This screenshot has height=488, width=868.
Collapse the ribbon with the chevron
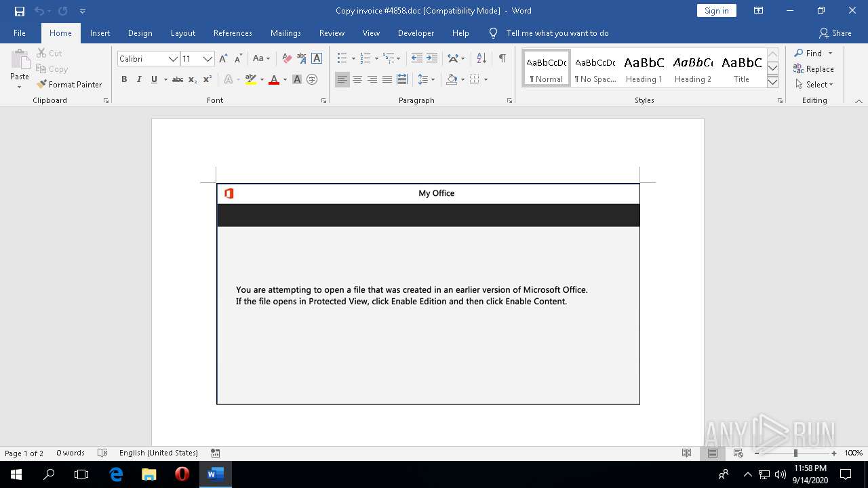(x=859, y=101)
